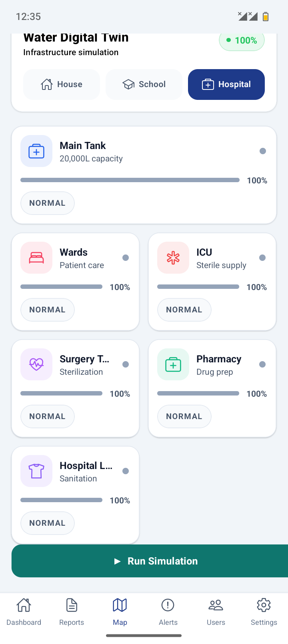Tap the Hospital Laundry shirt icon
This screenshot has height=644, width=288.
(36, 471)
